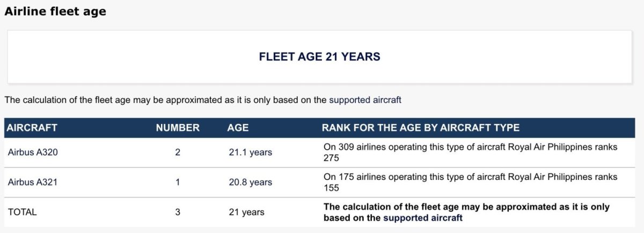The height and width of the screenshot is (233, 644).
Task: Click the 21.1 years age value
Action: coord(250,152)
